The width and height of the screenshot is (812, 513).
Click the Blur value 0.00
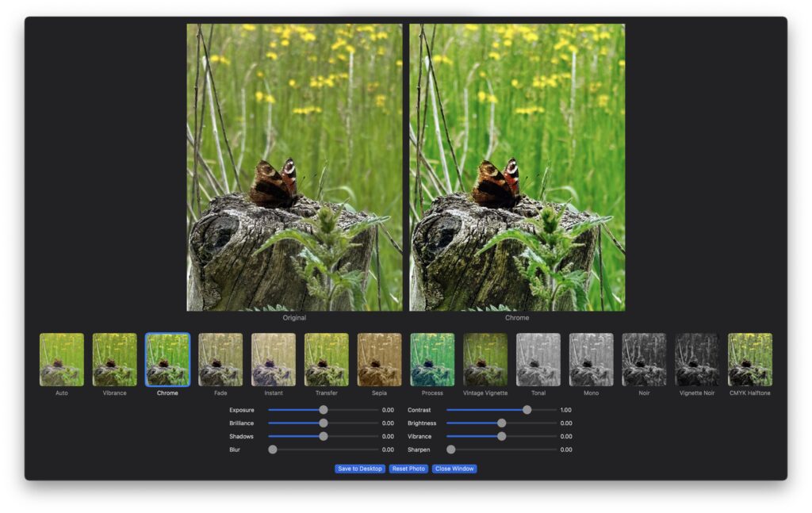[x=388, y=450]
